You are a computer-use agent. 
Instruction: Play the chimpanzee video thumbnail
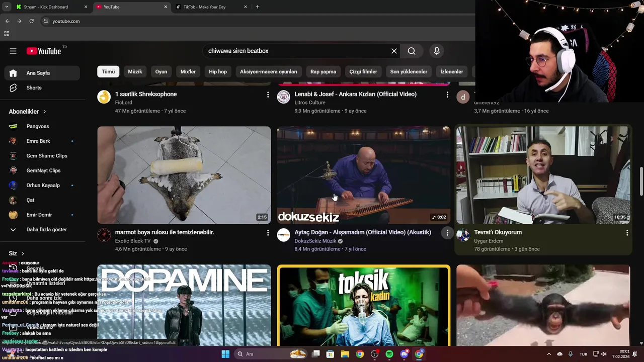[x=543, y=305]
